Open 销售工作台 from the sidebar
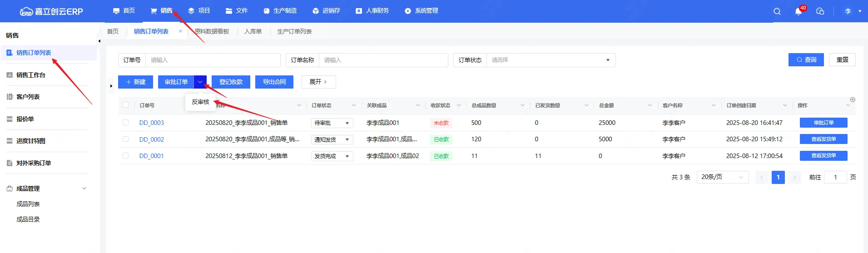This screenshot has height=253, width=868. pyautogui.click(x=31, y=75)
